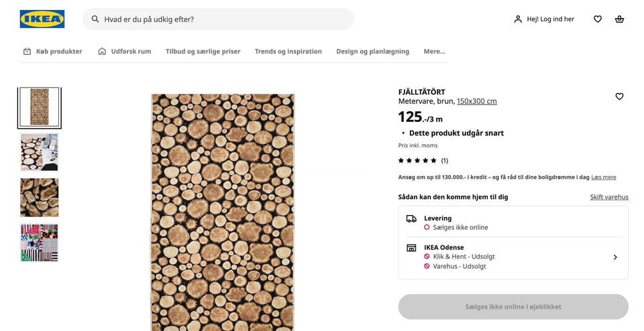Viewport: 644px width, 331px height.
Task: Click the search input field
Action: click(x=225, y=19)
